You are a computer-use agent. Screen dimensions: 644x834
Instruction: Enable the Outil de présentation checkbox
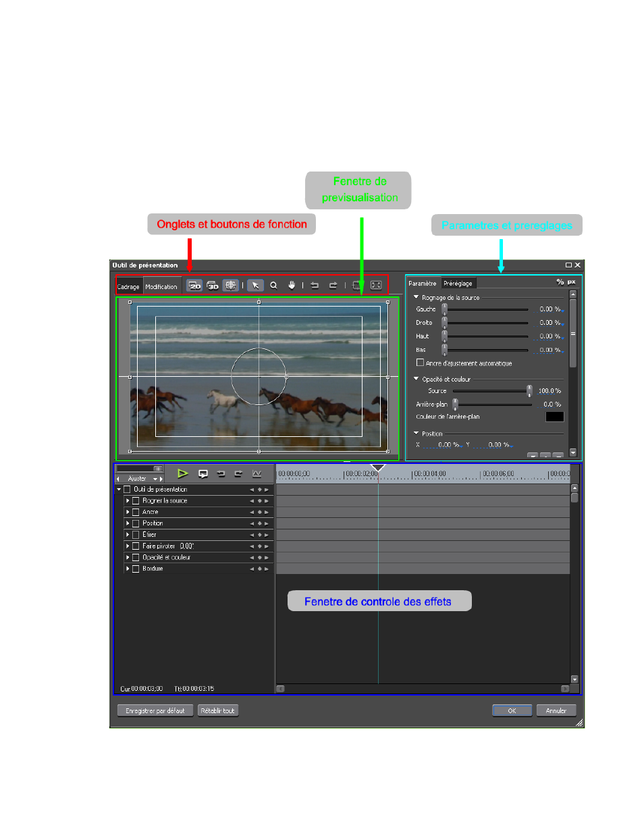coord(127,490)
